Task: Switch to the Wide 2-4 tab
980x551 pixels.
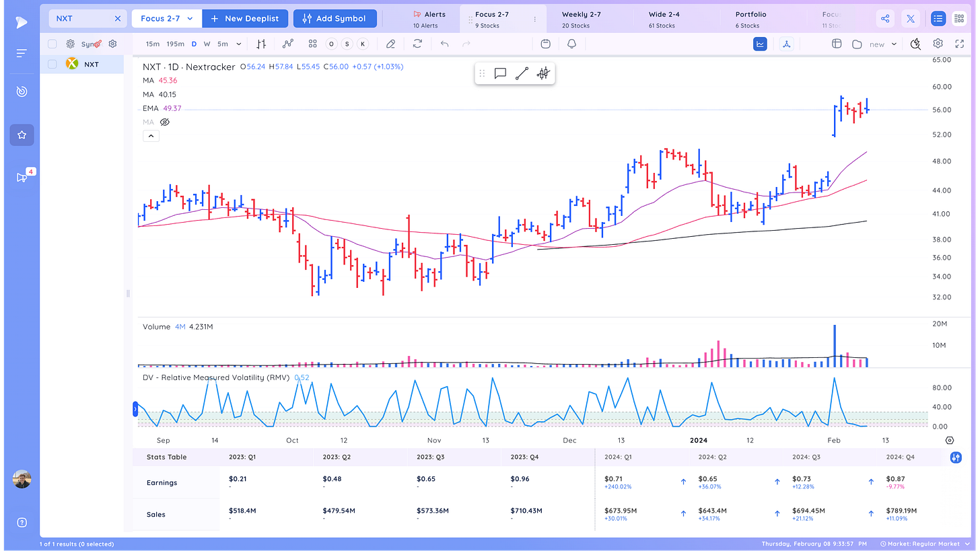Action: click(x=663, y=20)
